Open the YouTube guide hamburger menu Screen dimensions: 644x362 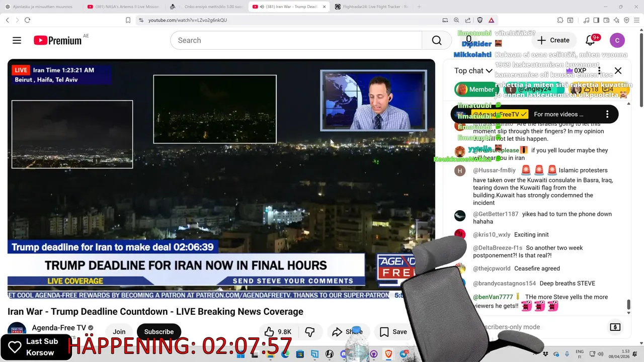point(17,40)
